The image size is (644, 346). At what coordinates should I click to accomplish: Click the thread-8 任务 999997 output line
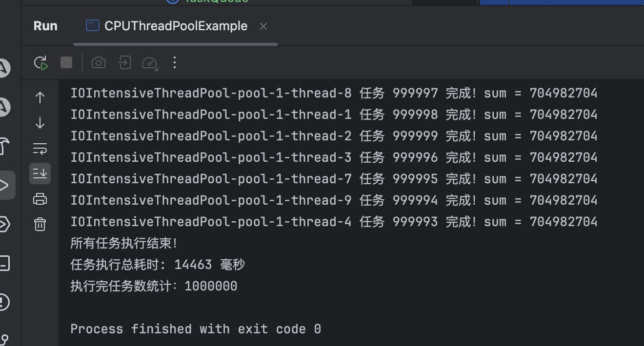pyautogui.click(x=334, y=93)
